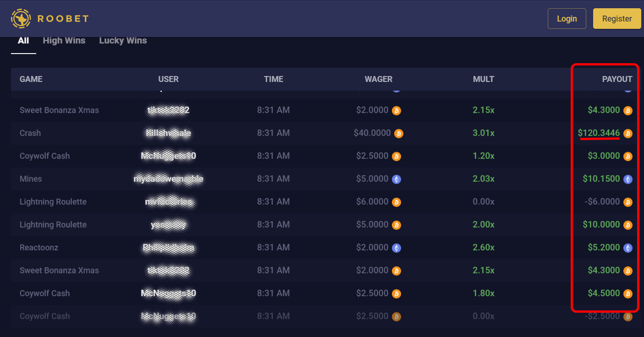Click the Register button
Image resolution: width=644 pixels, height=337 pixels.
coord(617,19)
